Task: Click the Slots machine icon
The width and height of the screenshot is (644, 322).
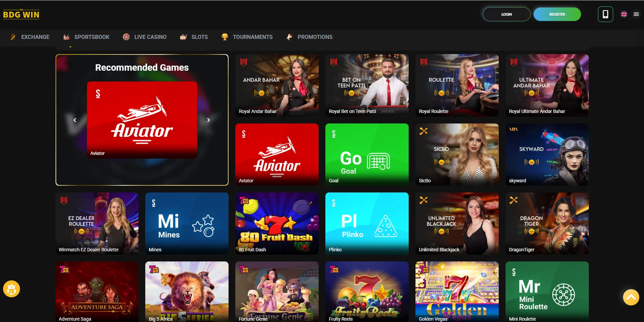Action: [183, 37]
